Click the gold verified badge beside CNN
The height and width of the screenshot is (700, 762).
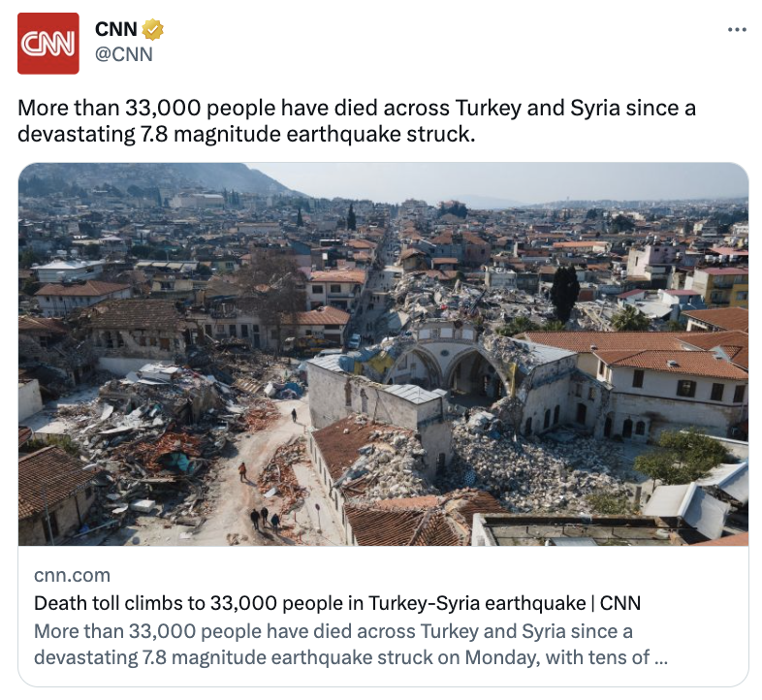(x=152, y=29)
